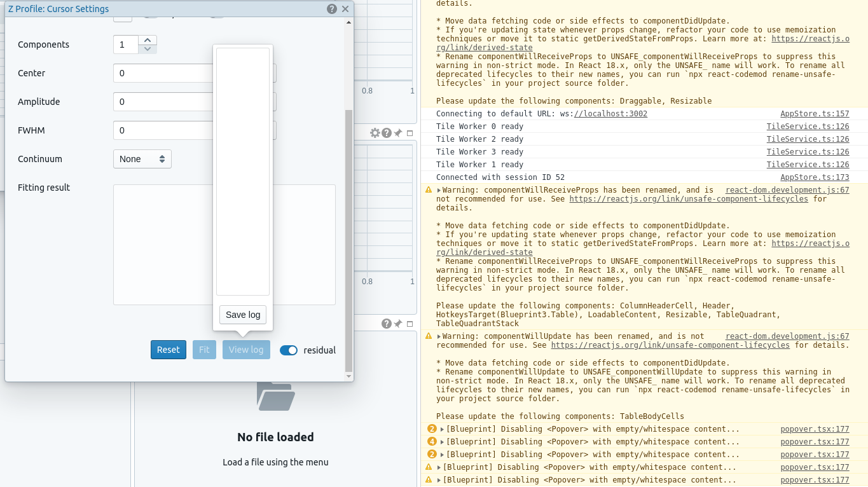Image resolution: width=868 pixels, height=487 pixels.
Task: Follow the TileService.ts:126 link
Action: (808, 126)
